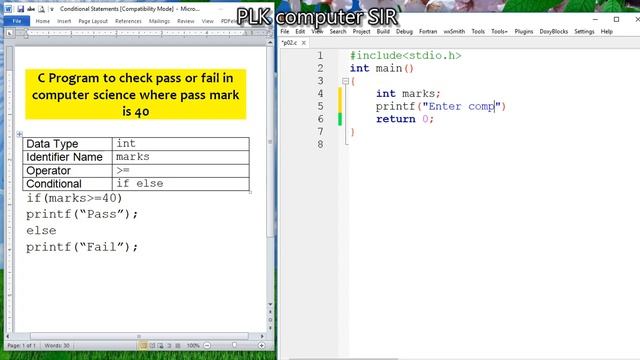Screen dimensions: 640x360
Task: Switch to the Home ribbon tab in Word
Action: click(42, 21)
